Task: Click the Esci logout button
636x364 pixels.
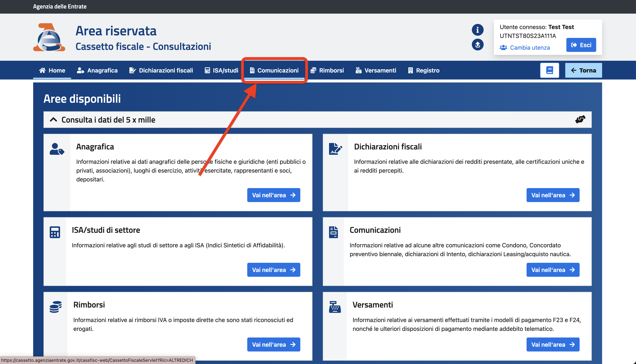Action: 581,45
